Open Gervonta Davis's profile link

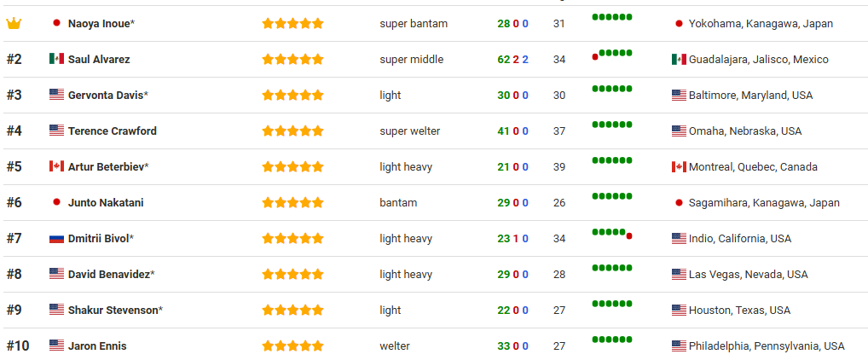pos(105,96)
